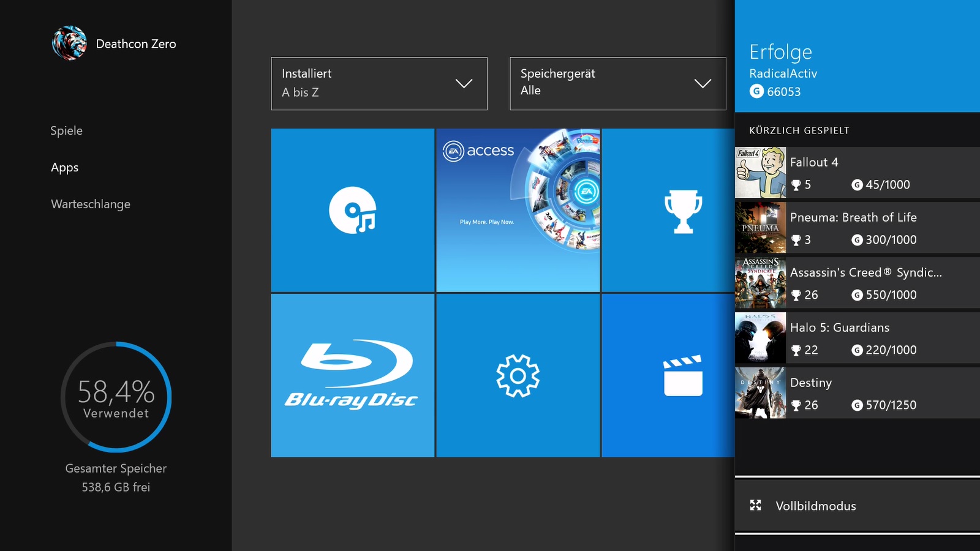Image resolution: width=980 pixels, height=551 pixels.
Task: Click the Erfolge panel header title
Action: [x=781, y=52]
